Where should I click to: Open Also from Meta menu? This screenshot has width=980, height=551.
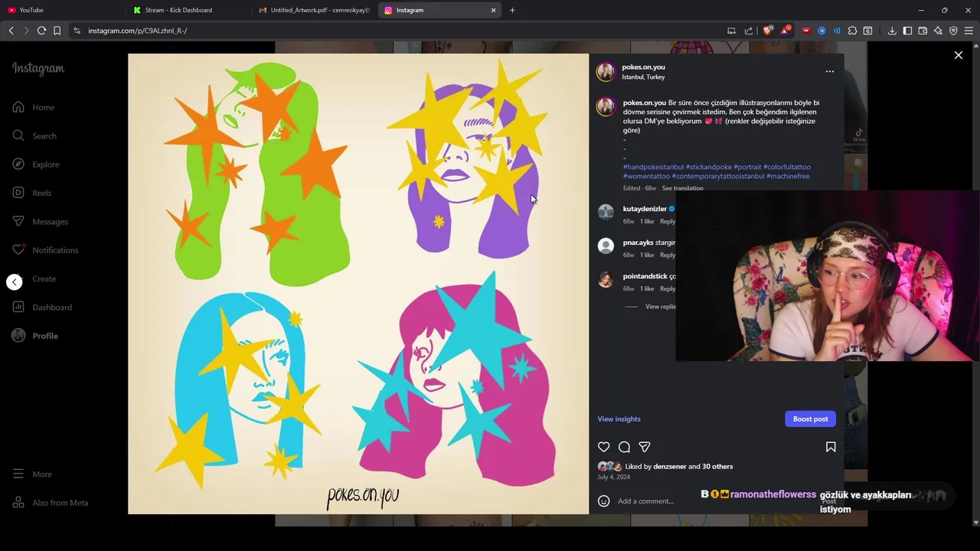[x=51, y=503]
